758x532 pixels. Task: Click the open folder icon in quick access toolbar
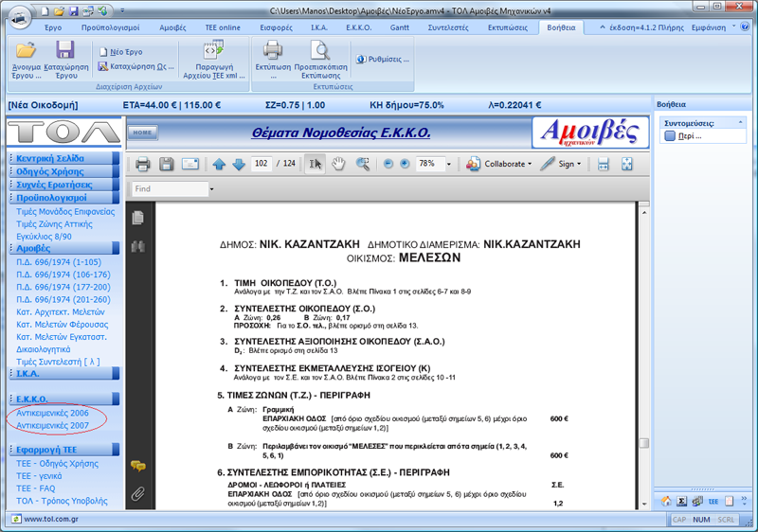pos(59,10)
